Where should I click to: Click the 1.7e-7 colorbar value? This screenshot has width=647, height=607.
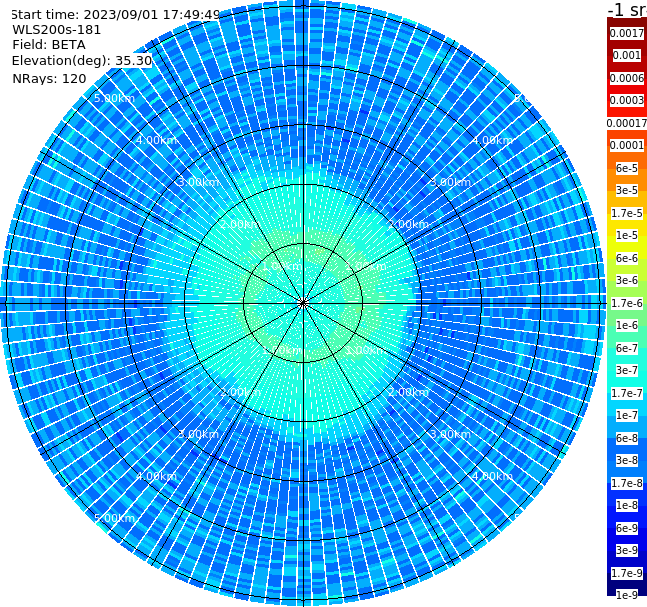(x=627, y=393)
